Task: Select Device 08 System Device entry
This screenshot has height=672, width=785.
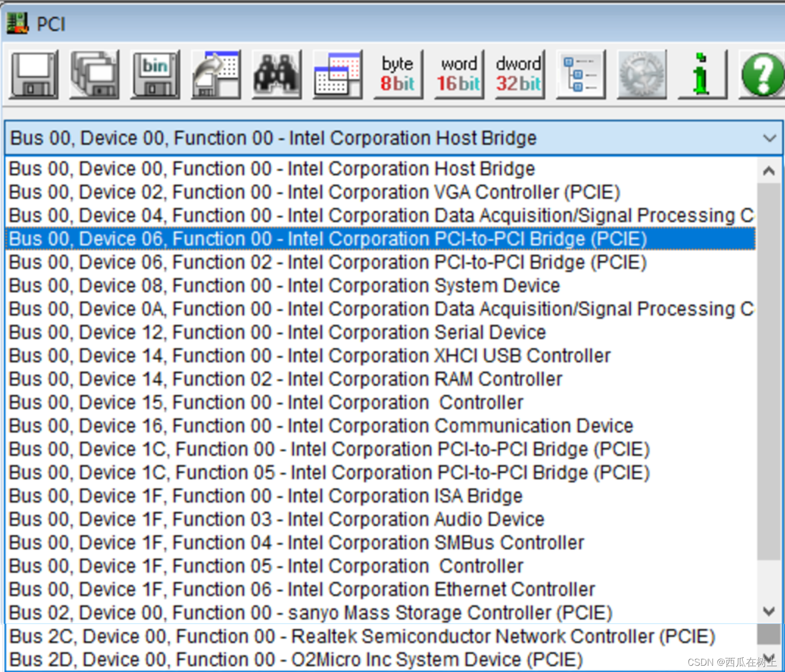Action: point(380,286)
